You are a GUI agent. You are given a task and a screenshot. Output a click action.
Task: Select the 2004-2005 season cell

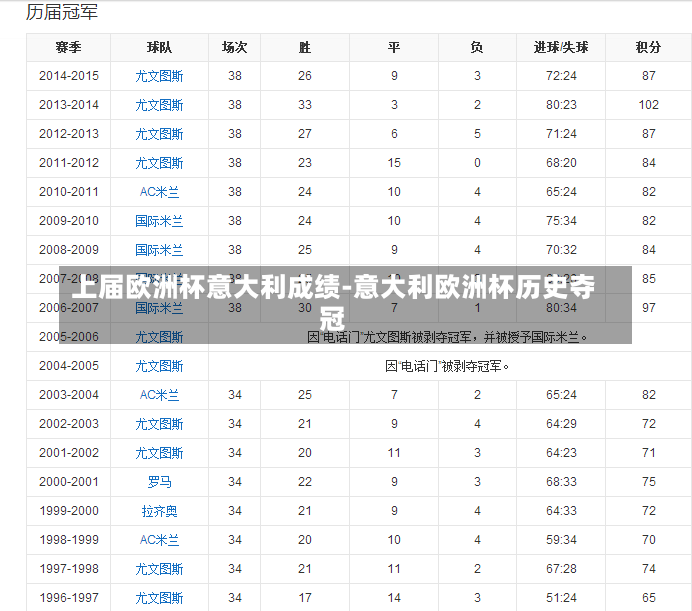(68, 366)
